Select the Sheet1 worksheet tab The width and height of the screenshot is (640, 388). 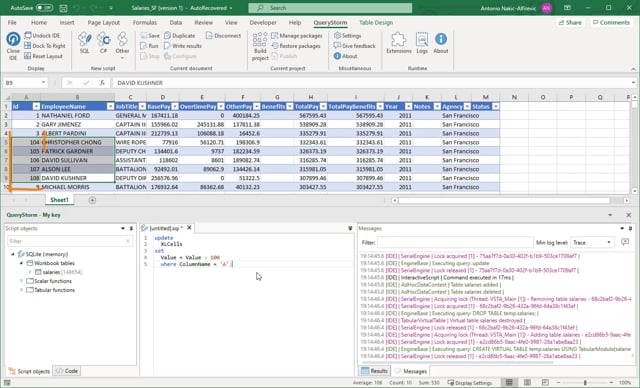pos(59,200)
